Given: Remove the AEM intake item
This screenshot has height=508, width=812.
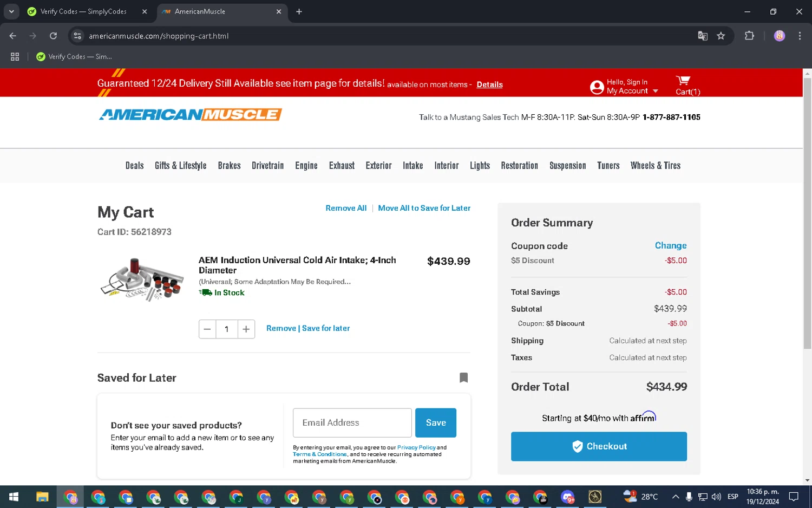Looking at the screenshot, I should pyautogui.click(x=281, y=328).
